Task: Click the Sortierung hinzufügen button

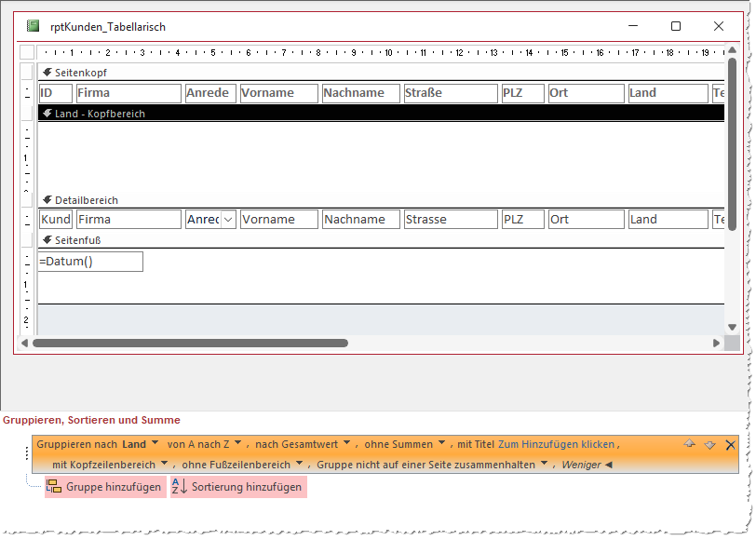Action: coord(237,487)
